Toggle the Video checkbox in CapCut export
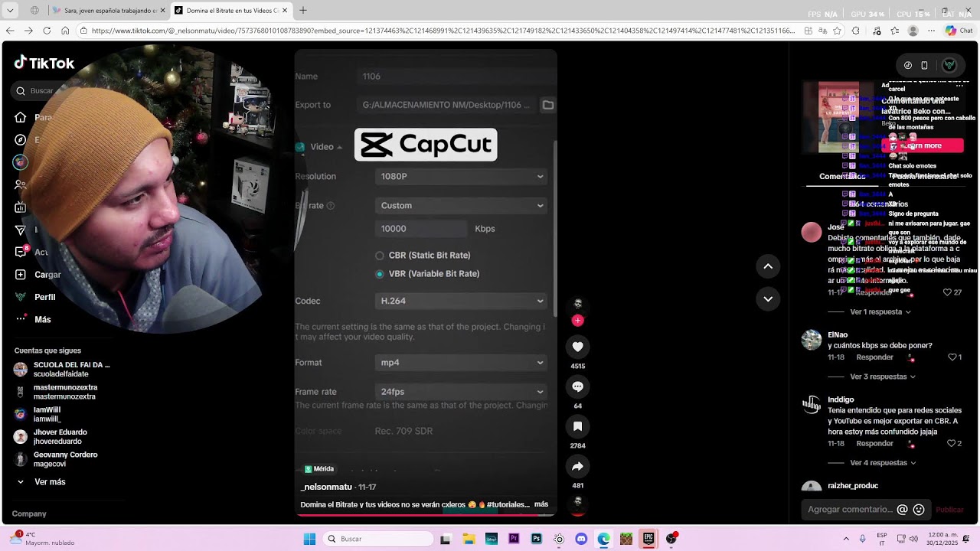The height and width of the screenshot is (551, 980). [x=300, y=147]
